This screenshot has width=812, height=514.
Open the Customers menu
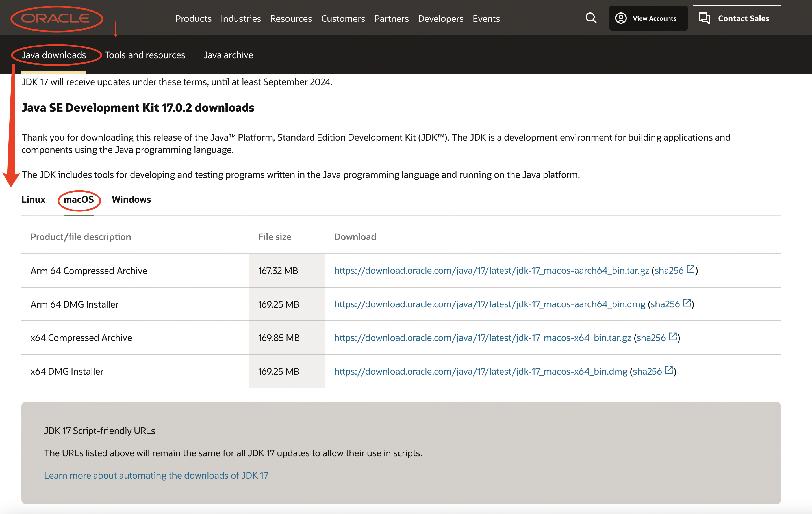(x=343, y=18)
